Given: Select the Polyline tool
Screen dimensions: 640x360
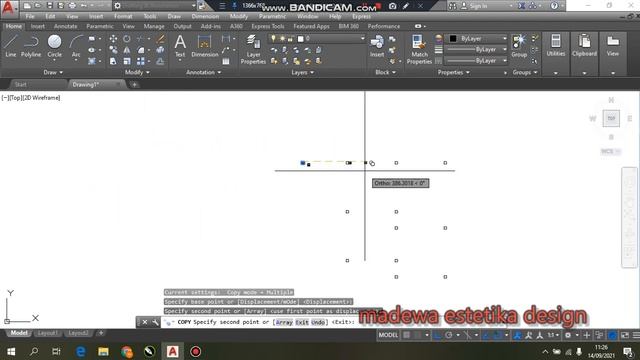Looking at the screenshot, I should (x=31, y=46).
